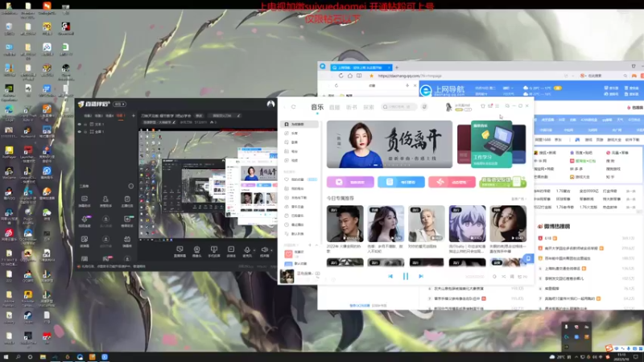Open the city dropdown in the 上网导航 weather header
Image resolution: width=644 pixels, height=362 pixels.
pyautogui.click(x=508, y=88)
